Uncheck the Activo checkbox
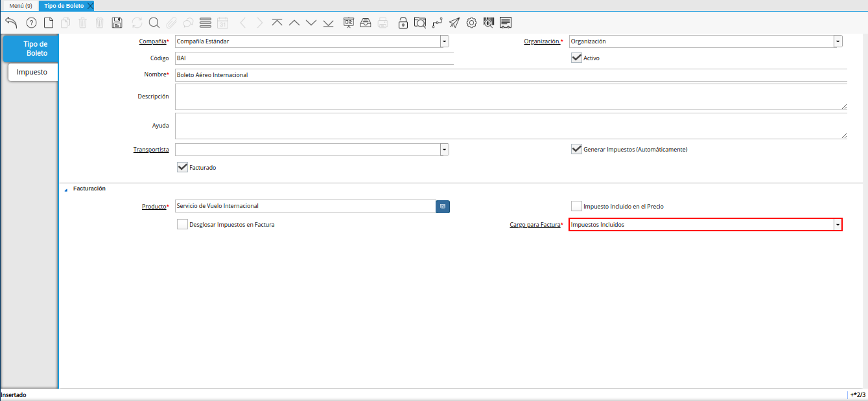The image size is (868, 401). point(576,58)
